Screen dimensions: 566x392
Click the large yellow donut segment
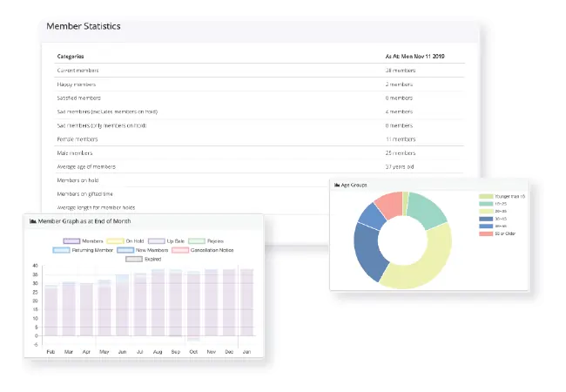point(422,261)
